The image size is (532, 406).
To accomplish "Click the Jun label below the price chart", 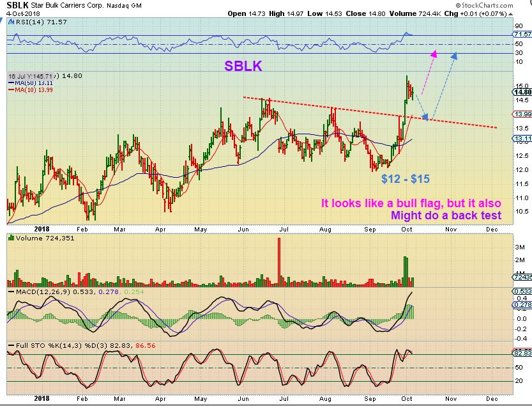I will [243, 230].
